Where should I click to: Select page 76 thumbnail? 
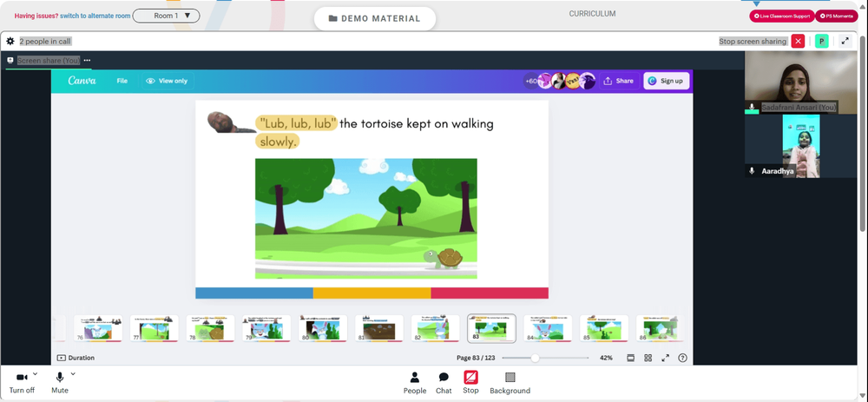pyautogui.click(x=98, y=328)
